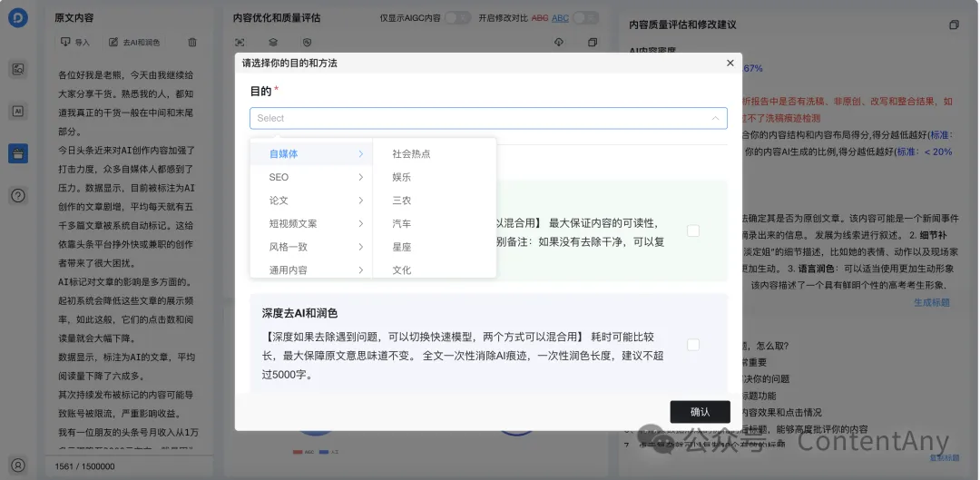This screenshot has height=480, width=980.
Task: Select 社会热点 from the submenu
Action: pyautogui.click(x=411, y=153)
